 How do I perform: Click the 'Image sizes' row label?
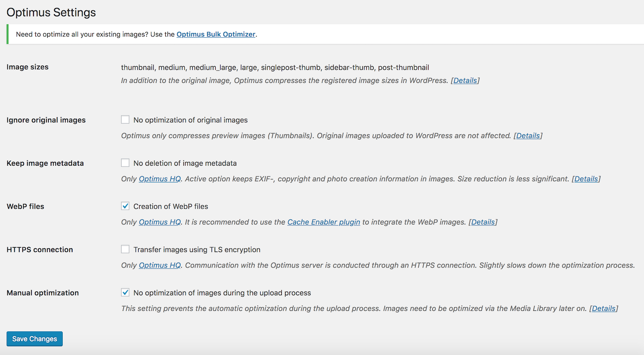coord(27,67)
